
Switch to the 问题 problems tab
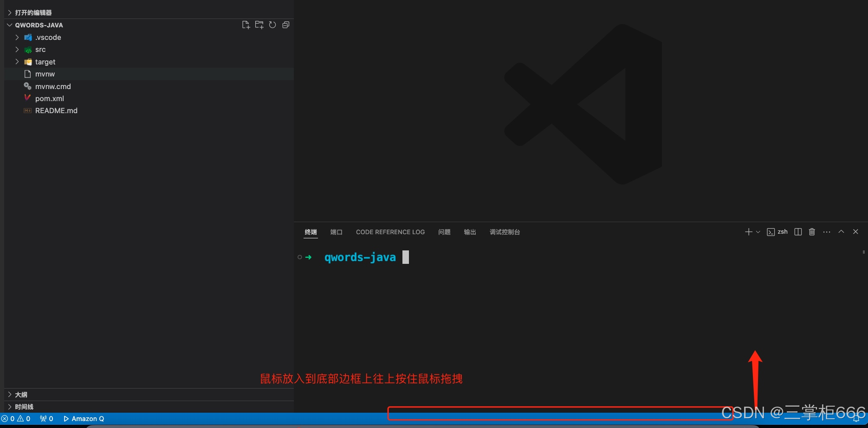click(x=444, y=232)
